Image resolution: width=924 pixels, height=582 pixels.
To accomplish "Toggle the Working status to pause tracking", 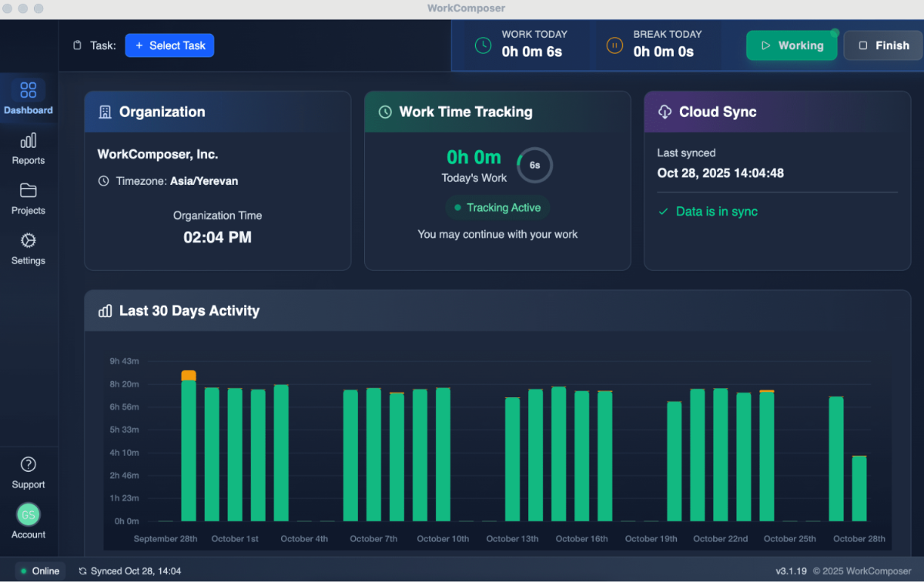I will 792,45.
